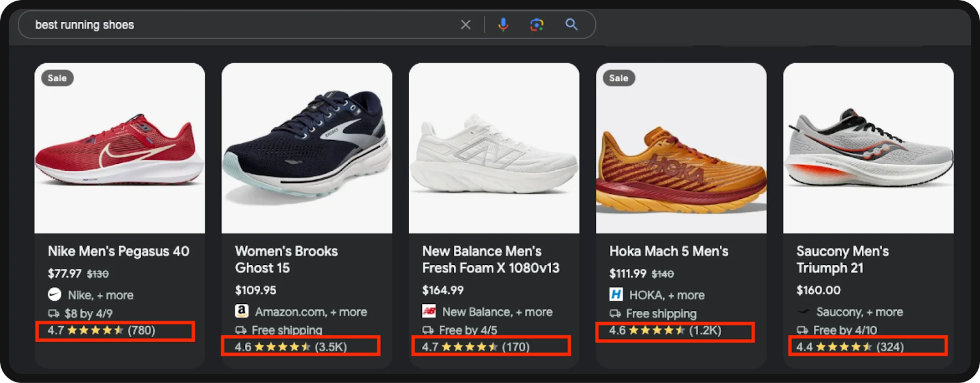Select the 'HOKA, + more' seller text
980x383 pixels.
[667, 295]
